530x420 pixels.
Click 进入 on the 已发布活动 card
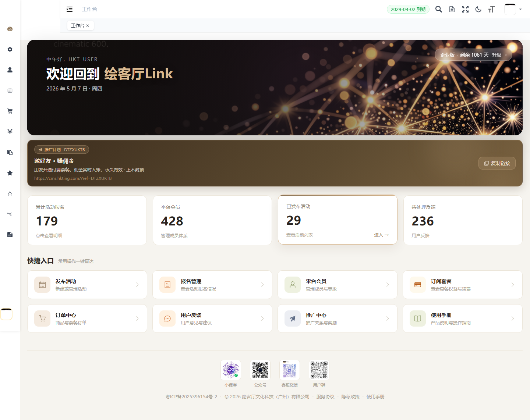381,235
